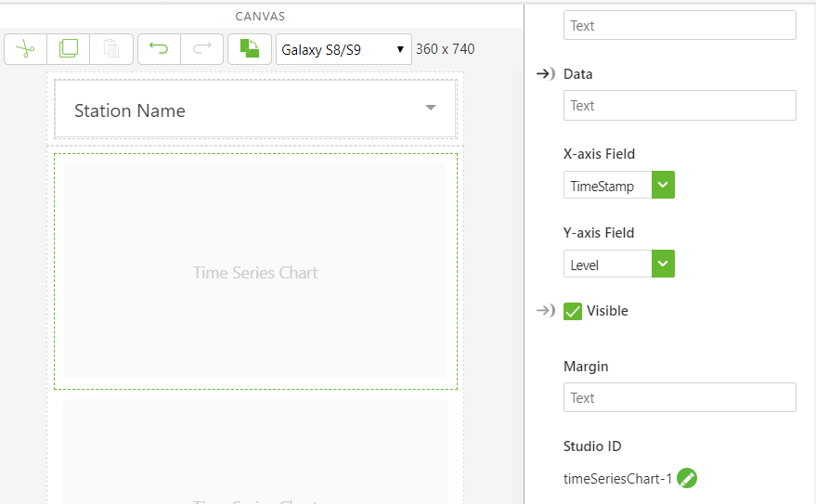The width and height of the screenshot is (816, 504).
Task: Expand the Station Name dropdown on canvas
Action: point(431,109)
